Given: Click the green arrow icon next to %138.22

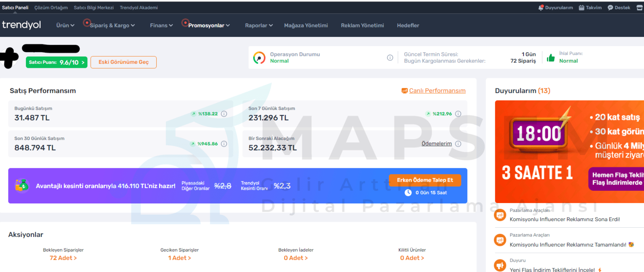Looking at the screenshot, I should [x=194, y=114].
